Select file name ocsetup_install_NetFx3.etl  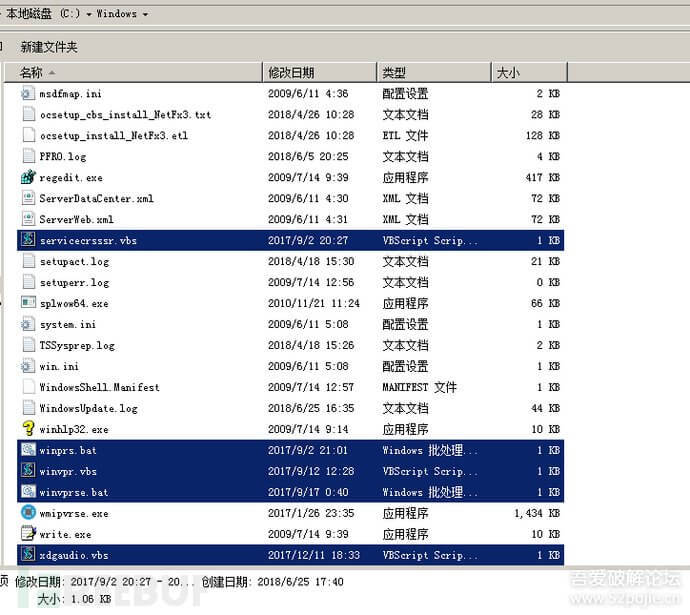(x=114, y=135)
